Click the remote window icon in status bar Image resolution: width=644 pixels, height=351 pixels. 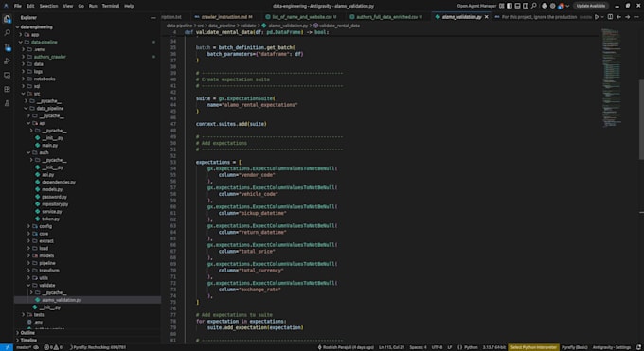click(7, 347)
